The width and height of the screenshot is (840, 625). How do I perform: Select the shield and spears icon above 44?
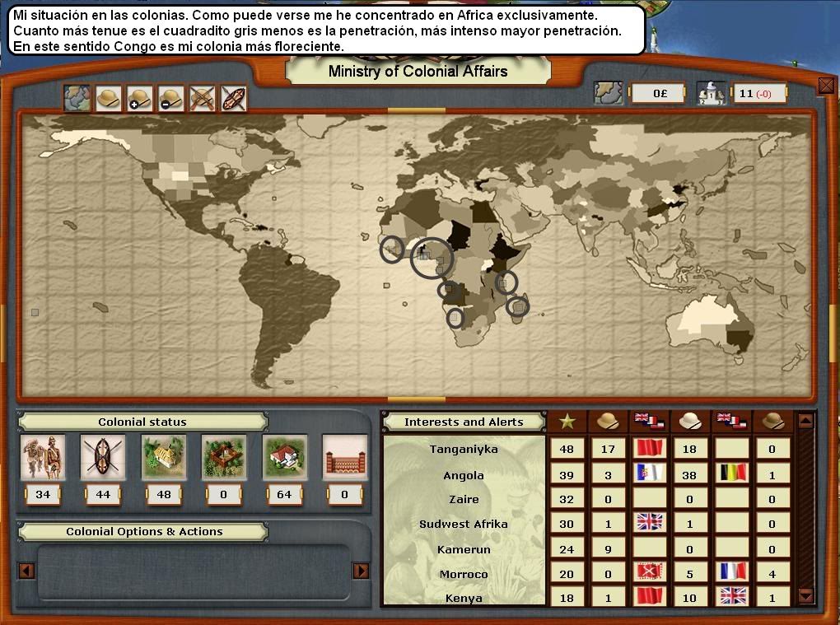pyautogui.click(x=102, y=457)
